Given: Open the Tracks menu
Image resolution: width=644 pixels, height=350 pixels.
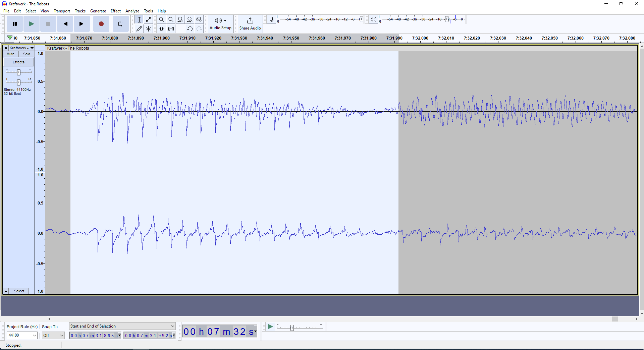Looking at the screenshot, I should point(80,11).
